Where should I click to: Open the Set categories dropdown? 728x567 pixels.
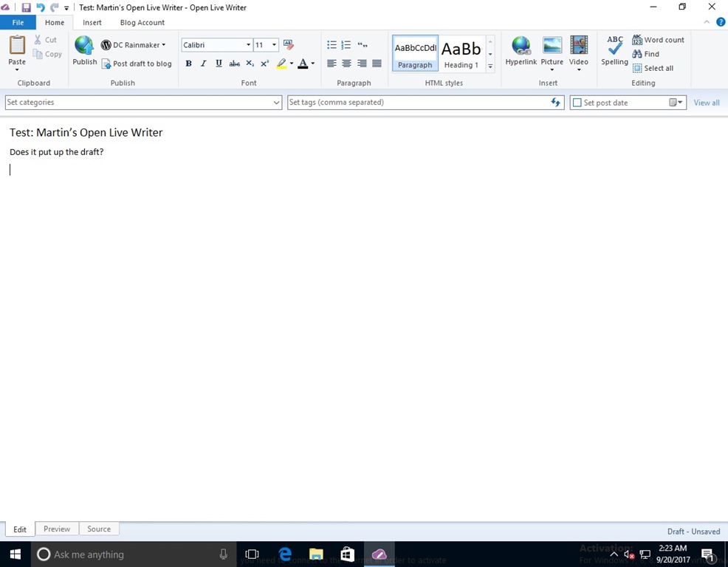277,103
